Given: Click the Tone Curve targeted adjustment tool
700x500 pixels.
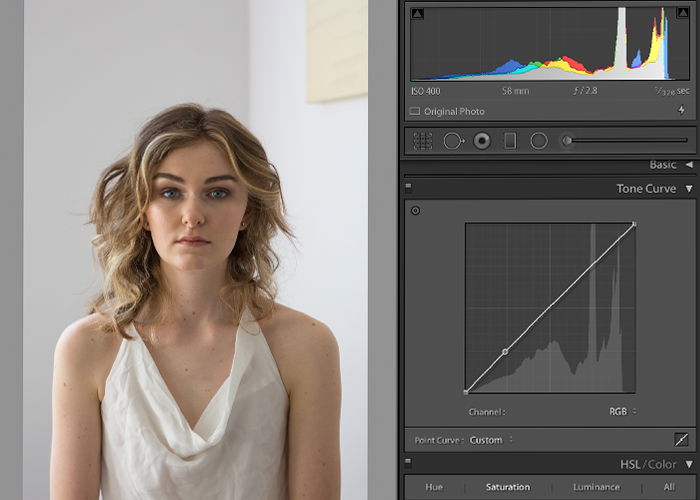Looking at the screenshot, I should coord(416,210).
